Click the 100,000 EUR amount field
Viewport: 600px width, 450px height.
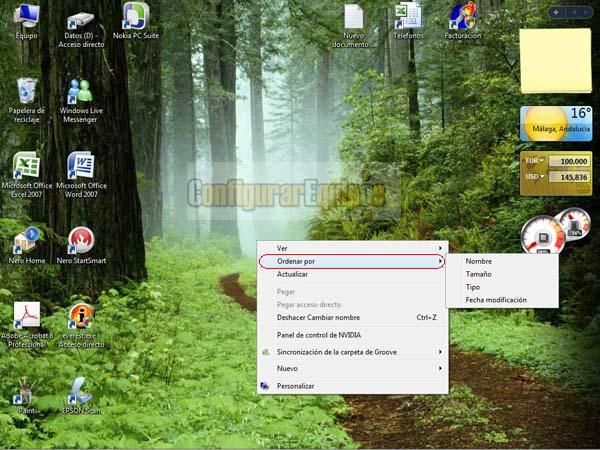tap(569, 161)
